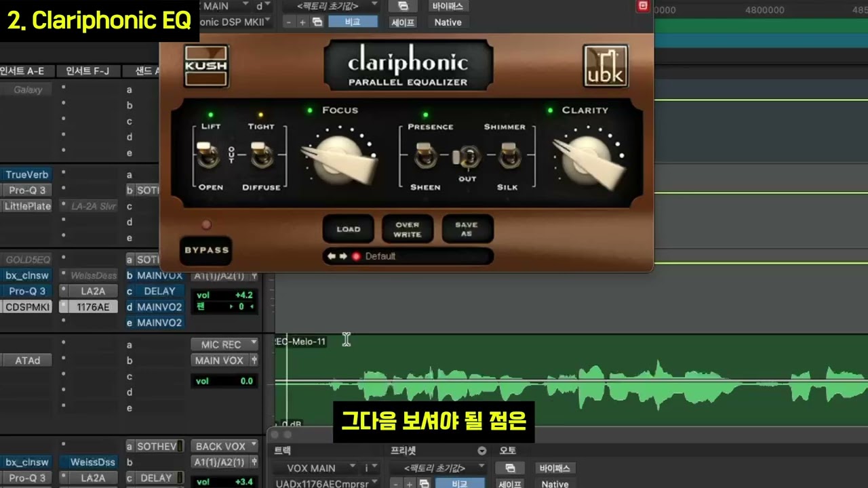Click the Focus knob
The height and width of the screenshot is (488, 868).
tap(339, 160)
